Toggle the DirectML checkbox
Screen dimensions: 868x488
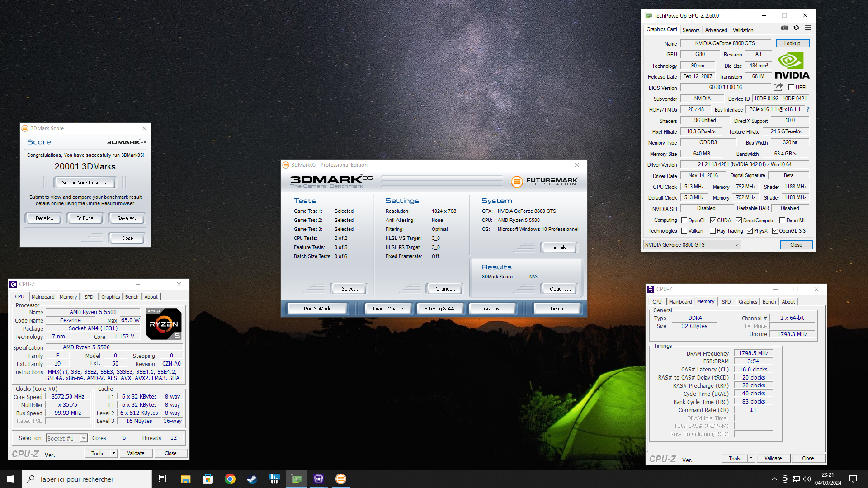coord(782,221)
